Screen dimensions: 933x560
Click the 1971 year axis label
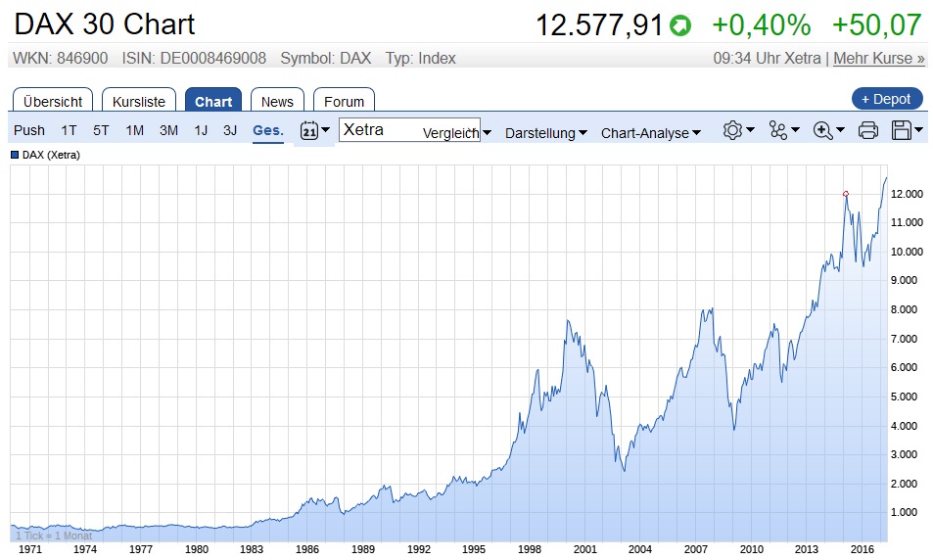tap(30, 549)
